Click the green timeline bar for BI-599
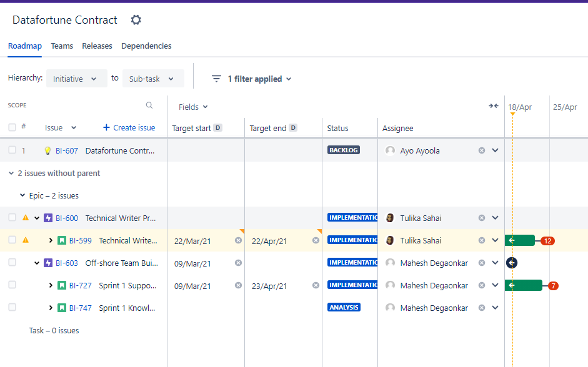The width and height of the screenshot is (588, 367). [x=520, y=240]
